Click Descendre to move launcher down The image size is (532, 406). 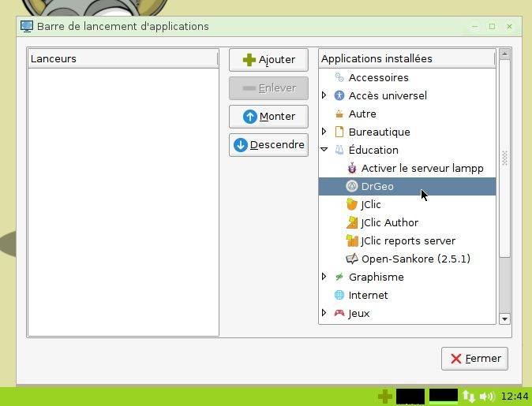268,145
